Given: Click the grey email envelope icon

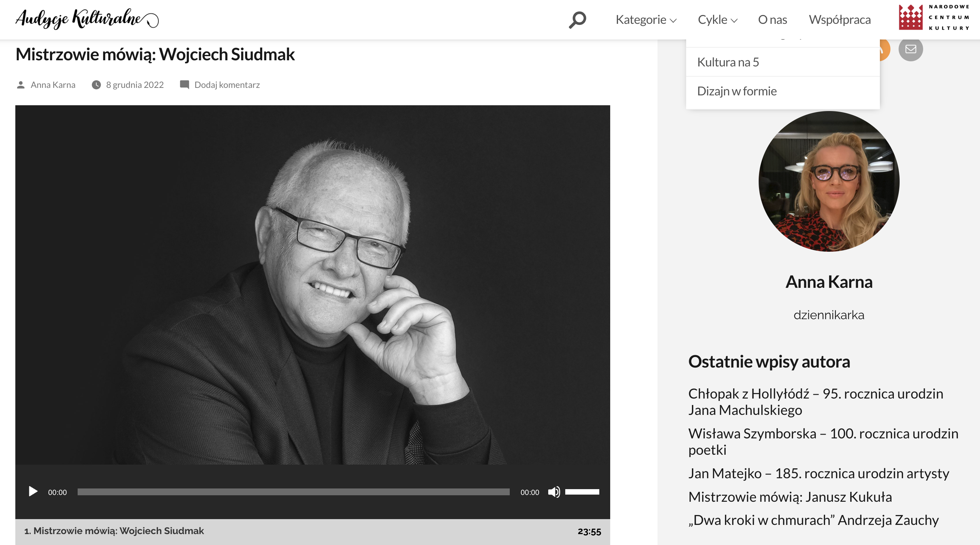Looking at the screenshot, I should (911, 49).
